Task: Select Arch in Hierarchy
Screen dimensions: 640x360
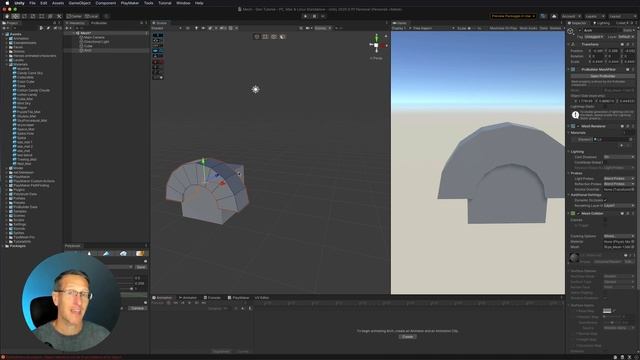Action: tap(87, 50)
